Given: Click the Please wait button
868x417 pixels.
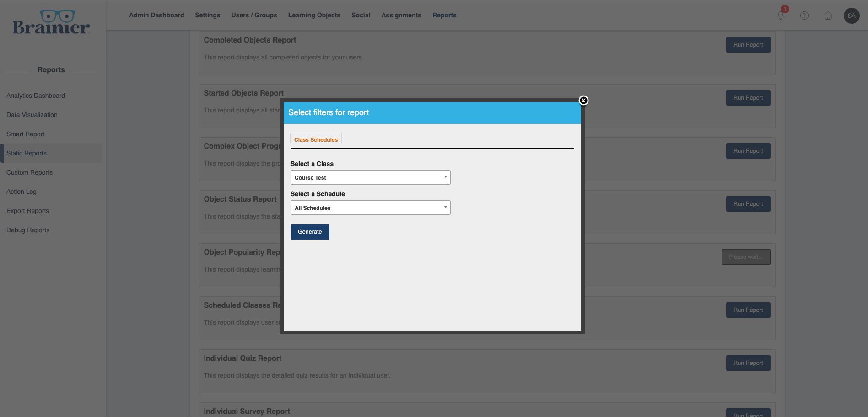Looking at the screenshot, I should coord(746,257).
